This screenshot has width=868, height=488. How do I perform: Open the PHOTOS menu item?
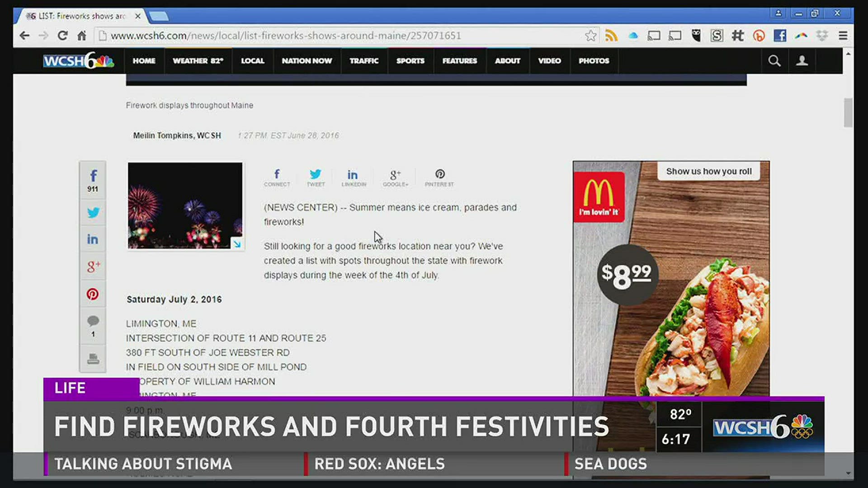594,61
